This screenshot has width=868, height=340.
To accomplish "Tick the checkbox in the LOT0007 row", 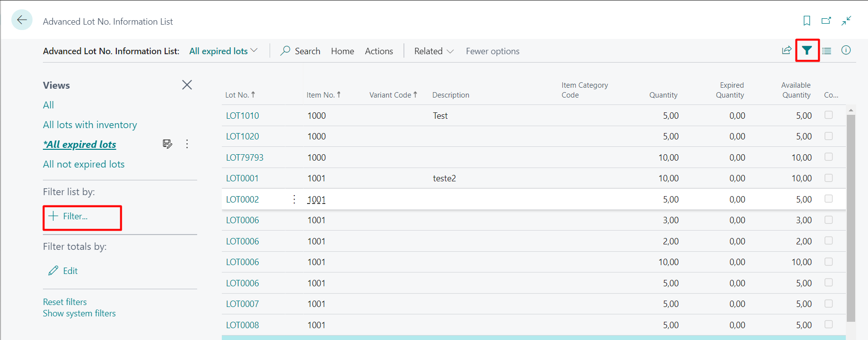I will pyautogui.click(x=829, y=304).
